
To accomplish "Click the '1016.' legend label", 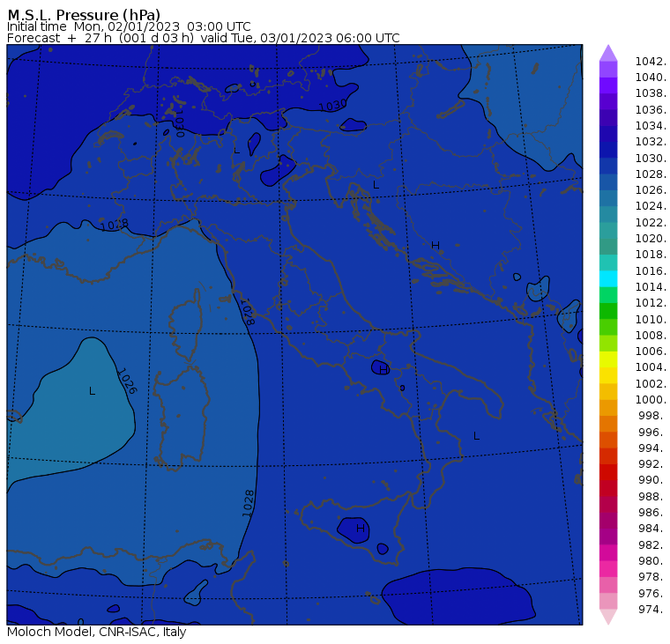I will [x=651, y=271].
